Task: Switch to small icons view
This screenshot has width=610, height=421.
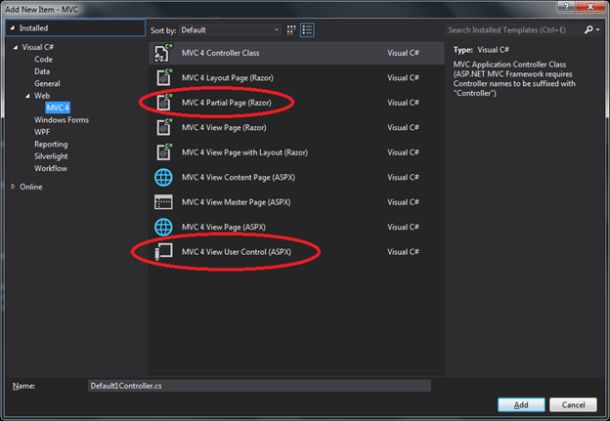Action: click(x=291, y=30)
